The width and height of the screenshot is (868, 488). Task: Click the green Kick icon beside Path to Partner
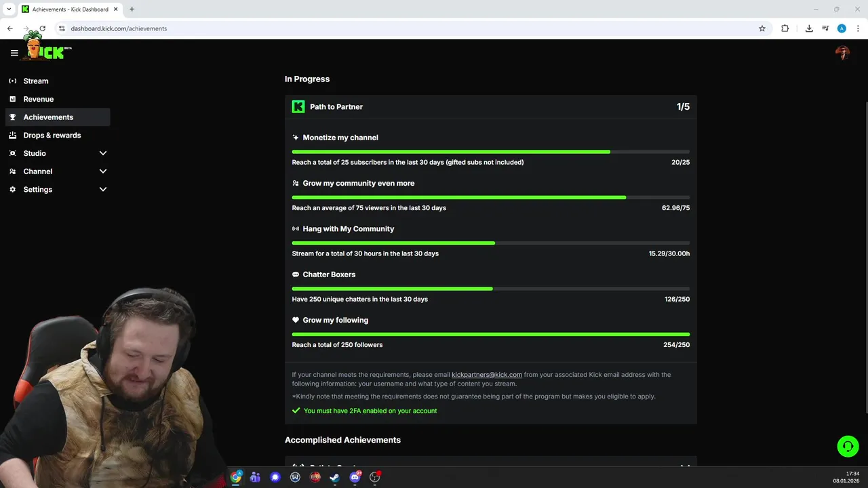click(298, 106)
